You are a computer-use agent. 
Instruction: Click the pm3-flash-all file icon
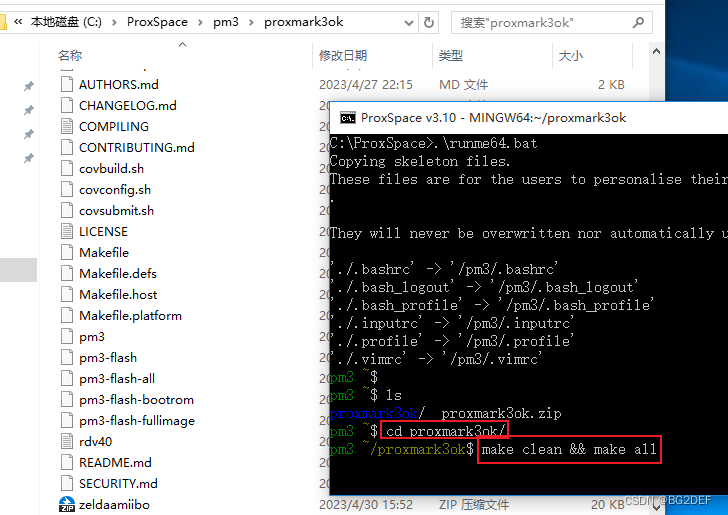coord(67,378)
